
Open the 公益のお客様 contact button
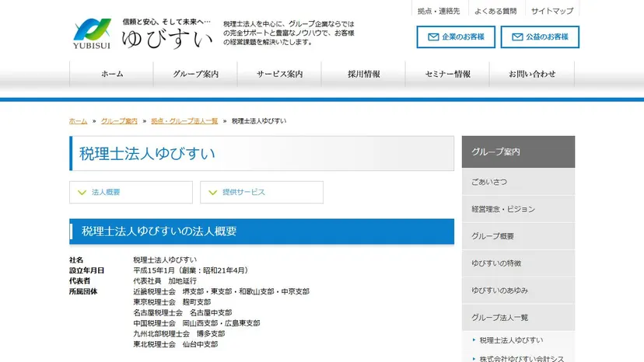click(540, 37)
